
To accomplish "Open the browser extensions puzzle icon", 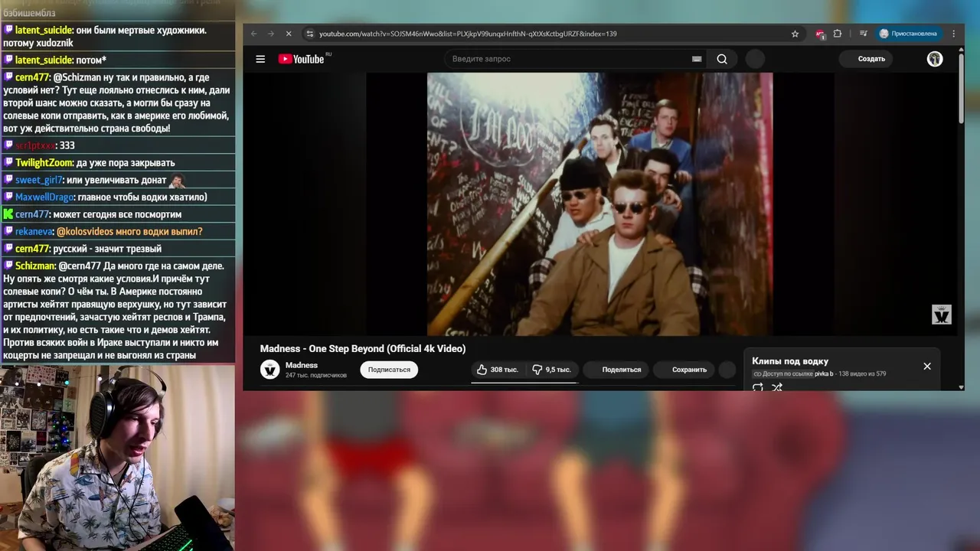I will coord(838,34).
